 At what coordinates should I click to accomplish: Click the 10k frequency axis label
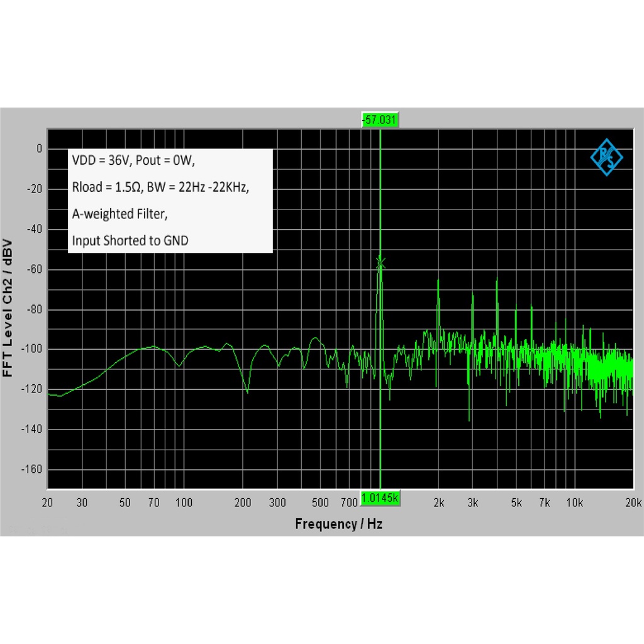574,502
